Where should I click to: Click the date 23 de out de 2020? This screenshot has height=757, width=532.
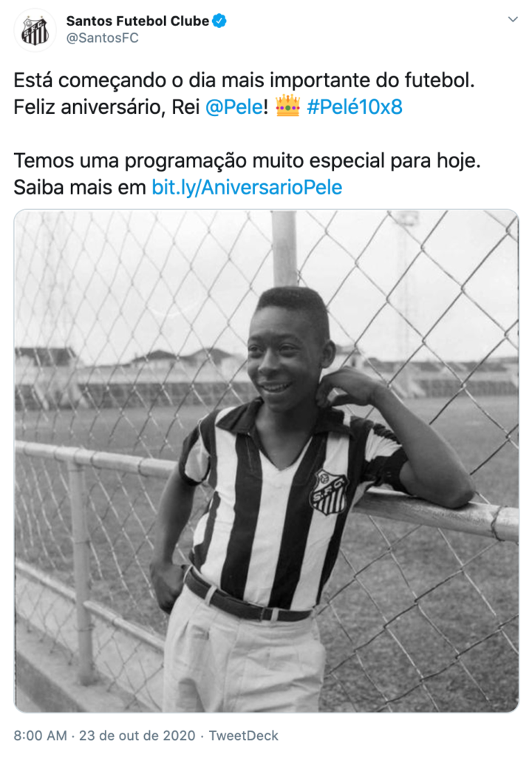[x=137, y=736]
